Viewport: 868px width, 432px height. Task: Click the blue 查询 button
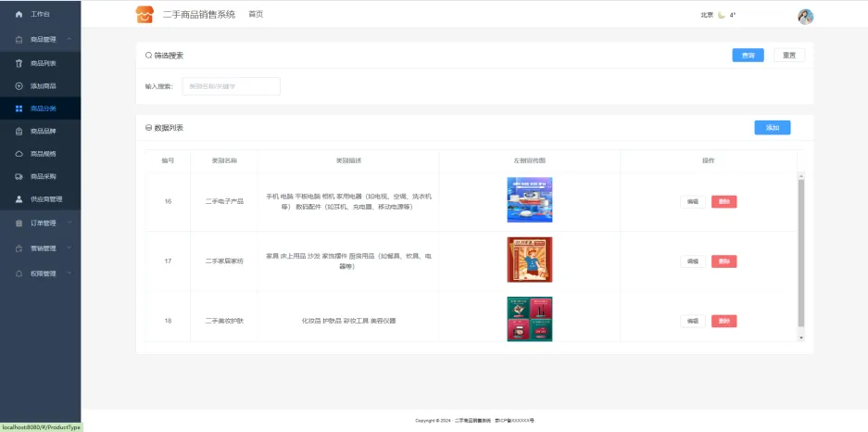(x=748, y=56)
